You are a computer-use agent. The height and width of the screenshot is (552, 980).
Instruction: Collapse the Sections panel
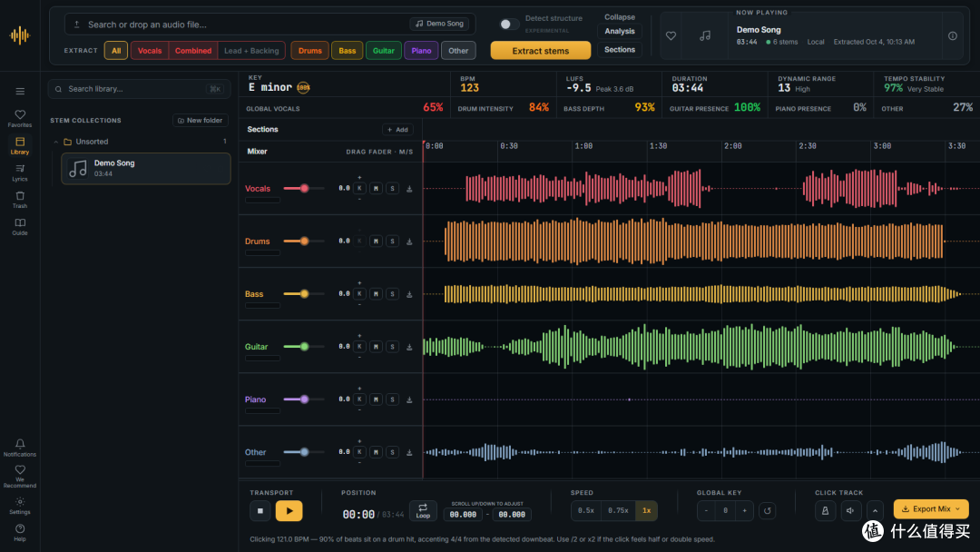(620, 50)
